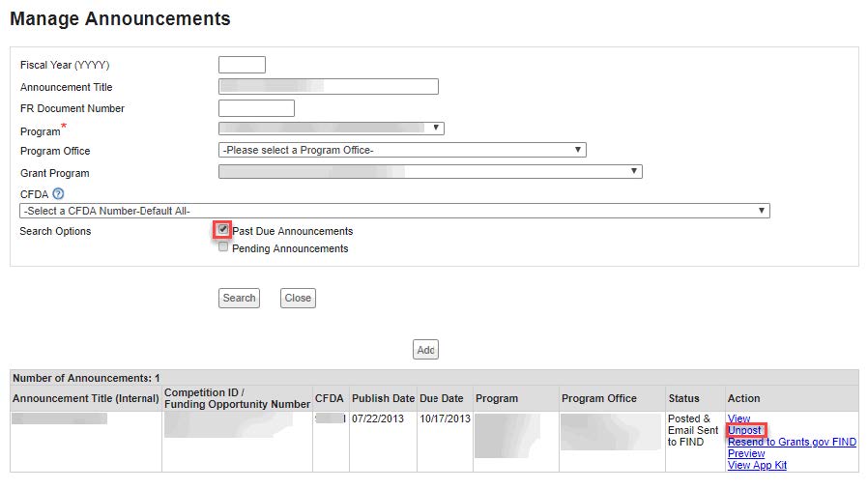
Task: Focus the Fiscal Year input field
Action: [x=242, y=65]
